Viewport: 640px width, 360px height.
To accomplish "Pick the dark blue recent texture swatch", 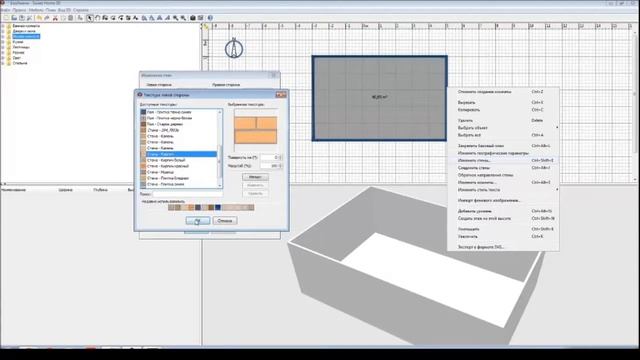I will click(x=218, y=207).
